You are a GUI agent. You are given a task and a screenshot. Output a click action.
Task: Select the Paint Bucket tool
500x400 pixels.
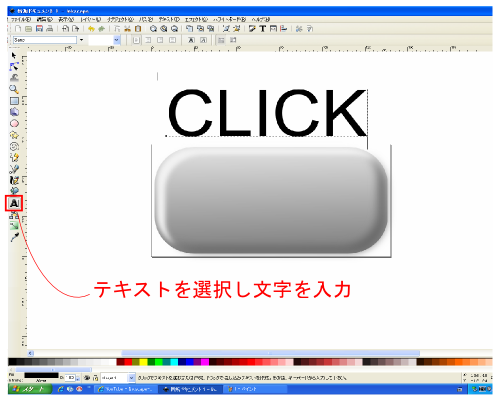point(14,190)
